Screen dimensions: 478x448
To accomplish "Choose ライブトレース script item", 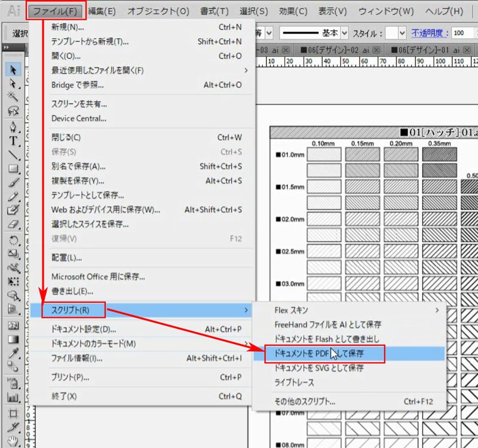I will coord(349,382).
